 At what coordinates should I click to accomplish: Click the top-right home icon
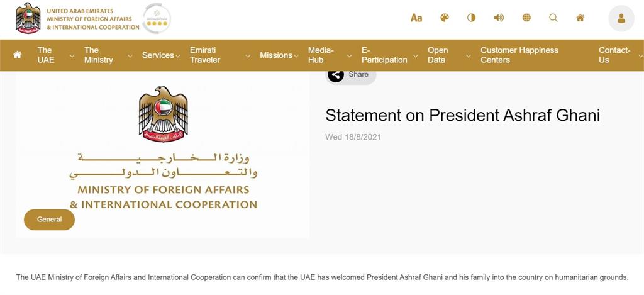coord(580,18)
